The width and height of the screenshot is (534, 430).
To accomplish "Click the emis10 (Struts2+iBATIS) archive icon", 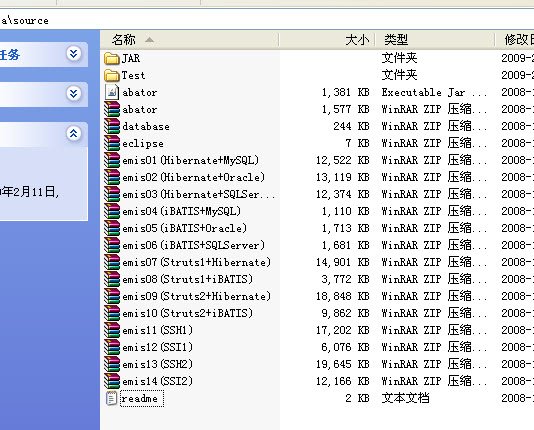I will tap(112, 314).
